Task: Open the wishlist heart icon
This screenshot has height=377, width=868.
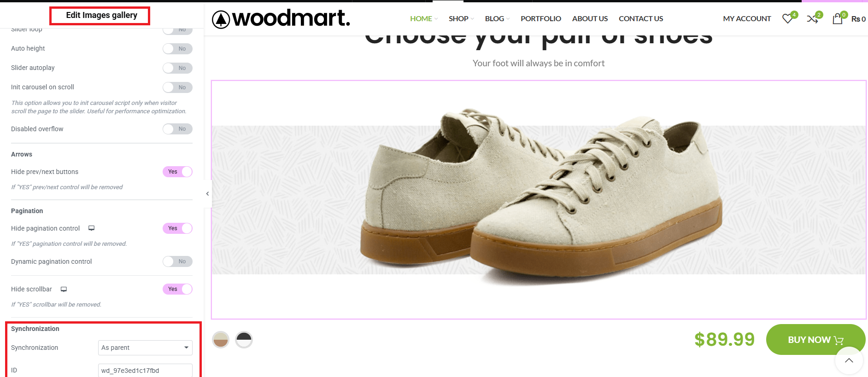Action: click(788, 18)
